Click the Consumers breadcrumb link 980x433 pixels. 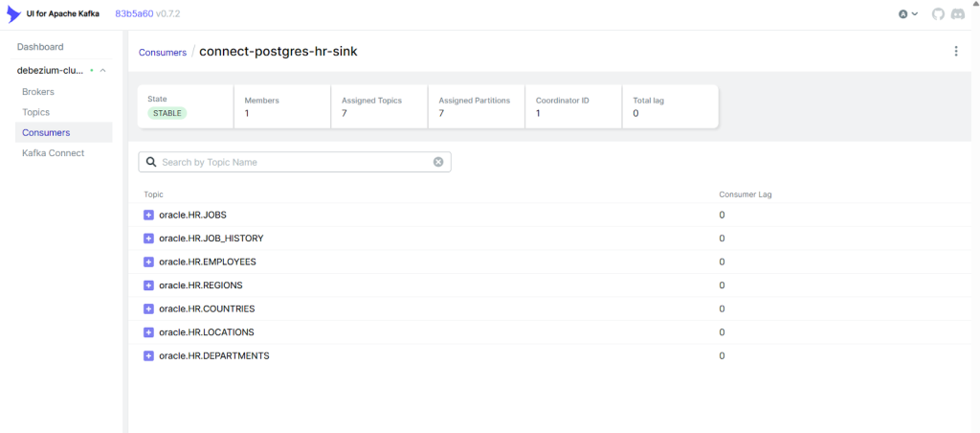(x=163, y=53)
